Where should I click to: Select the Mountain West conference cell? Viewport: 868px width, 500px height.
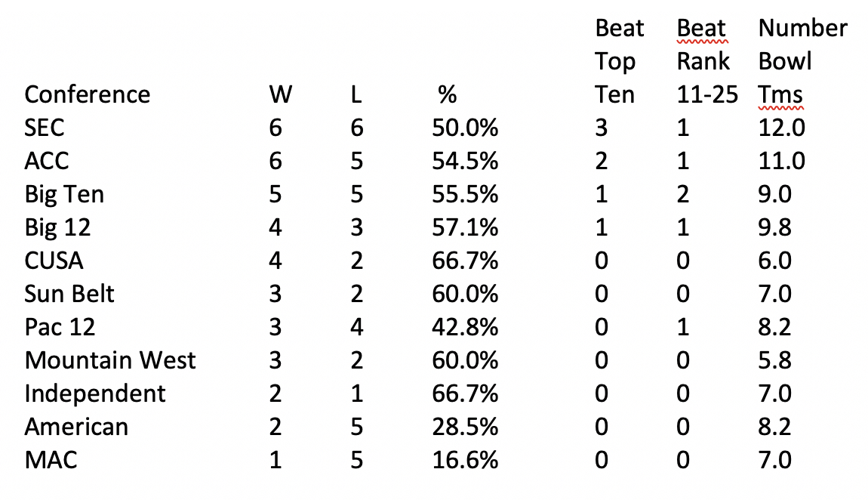(x=110, y=360)
